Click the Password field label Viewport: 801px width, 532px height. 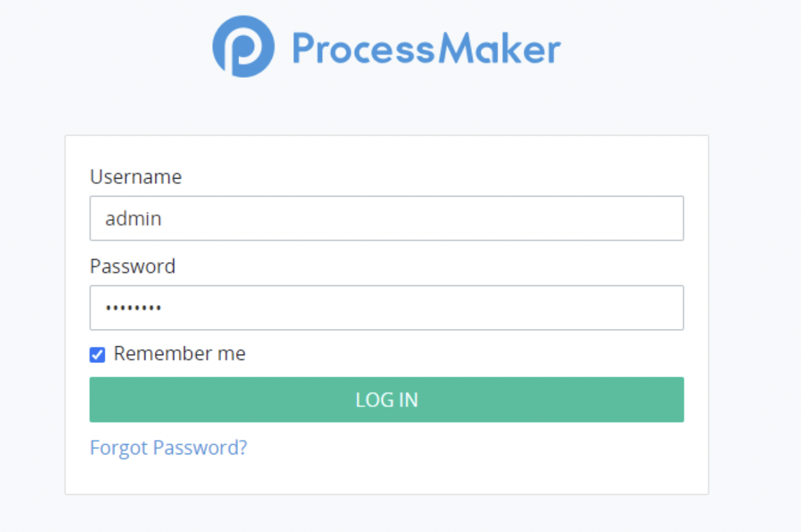132,266
